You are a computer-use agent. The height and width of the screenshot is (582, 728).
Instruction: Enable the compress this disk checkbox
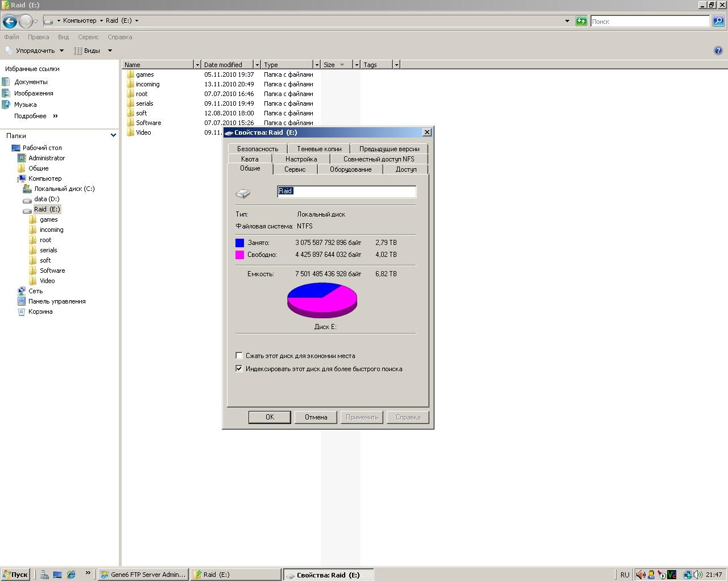pyautogui.click(x=239, y=356)
